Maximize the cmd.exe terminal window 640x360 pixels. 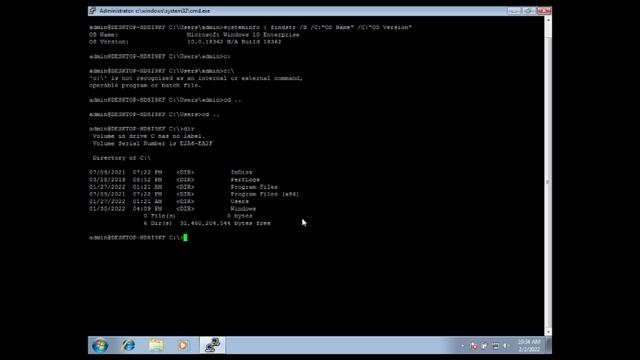[528, 11]
